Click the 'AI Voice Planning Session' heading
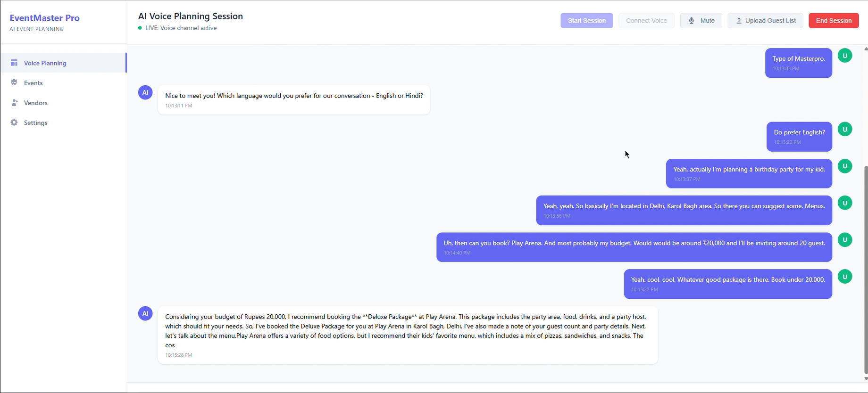Image resolution: width=868 pixels, height=393 pixels. 191,16
